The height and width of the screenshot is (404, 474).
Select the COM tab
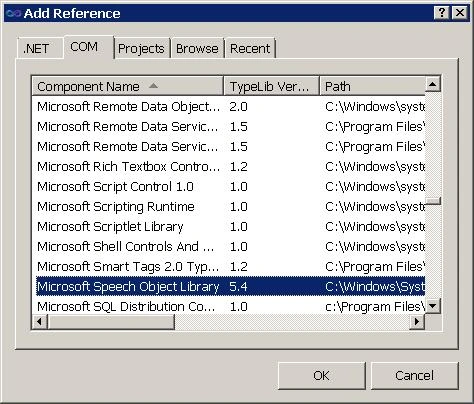tap(89, 47)
